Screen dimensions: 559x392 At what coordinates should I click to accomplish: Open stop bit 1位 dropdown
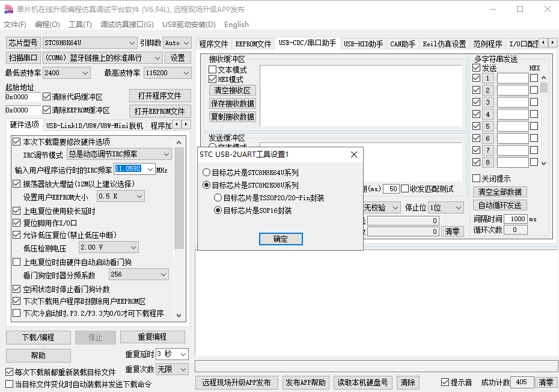click(446, 207)
